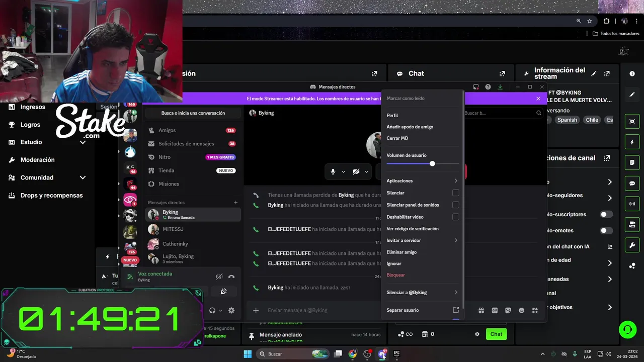Image resolution: width=644 pixels, height=362 pixels.
Task: Open Tienda in Discord sidebar
Action: [x=193, y=170]
